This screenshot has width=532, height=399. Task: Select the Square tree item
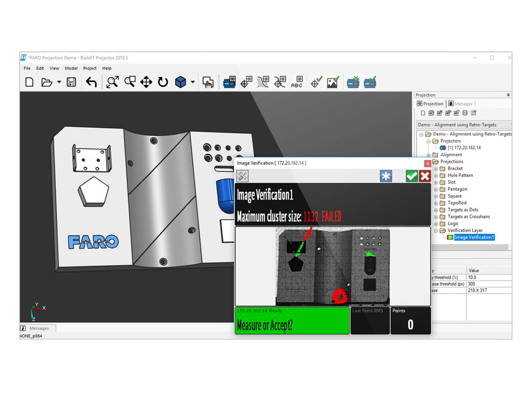coord(454,196)
